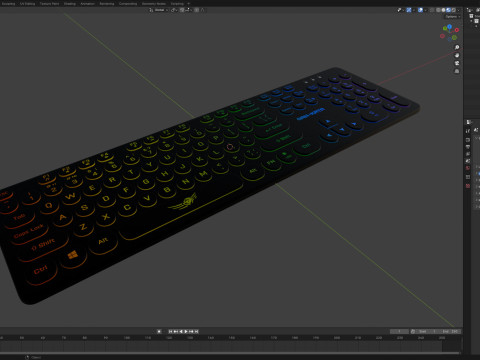Click negative Z axis circle on gizmo
Viewport: 480px width, 360px height.
(450, 40)
